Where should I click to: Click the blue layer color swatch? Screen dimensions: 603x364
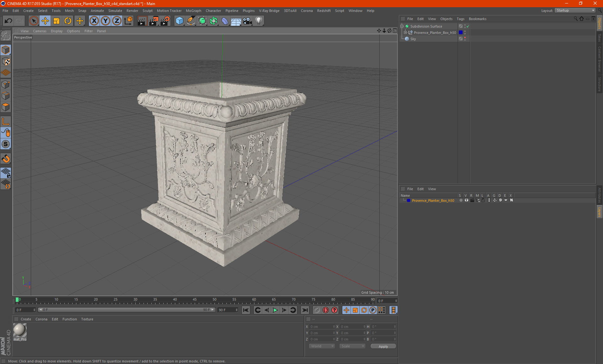[409, 201]
